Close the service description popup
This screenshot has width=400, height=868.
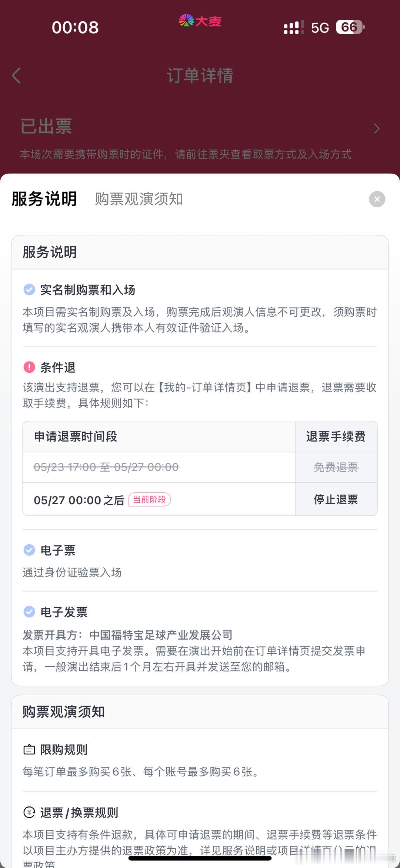[x=377, y=199]
